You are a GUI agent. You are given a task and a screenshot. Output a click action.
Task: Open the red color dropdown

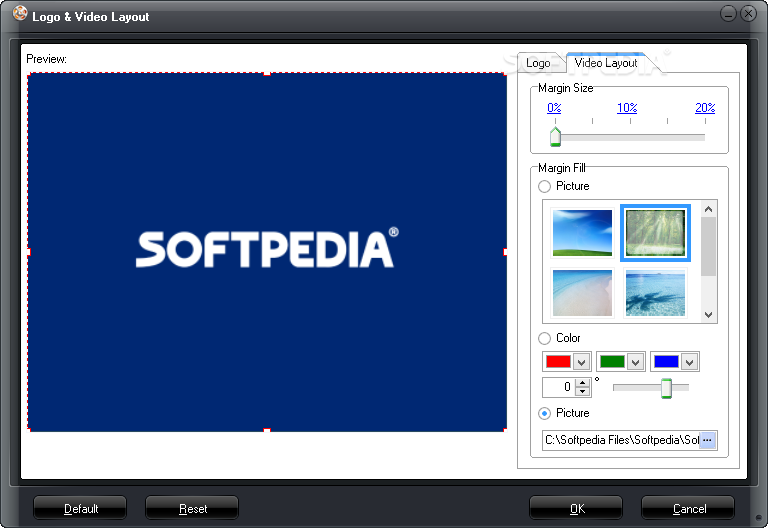pyautogui.click(x=581, y=362)
